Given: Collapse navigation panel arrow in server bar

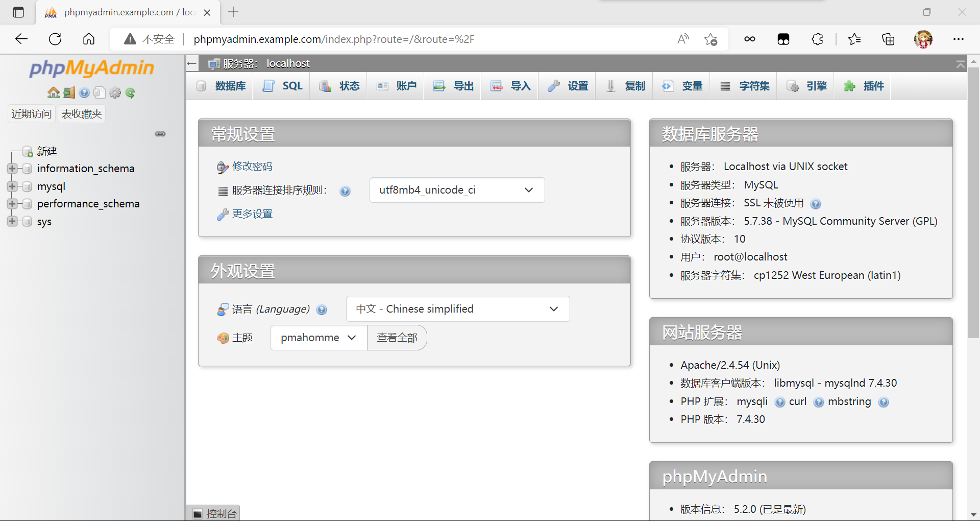Looking at the screenshot, I should point(192,63).
